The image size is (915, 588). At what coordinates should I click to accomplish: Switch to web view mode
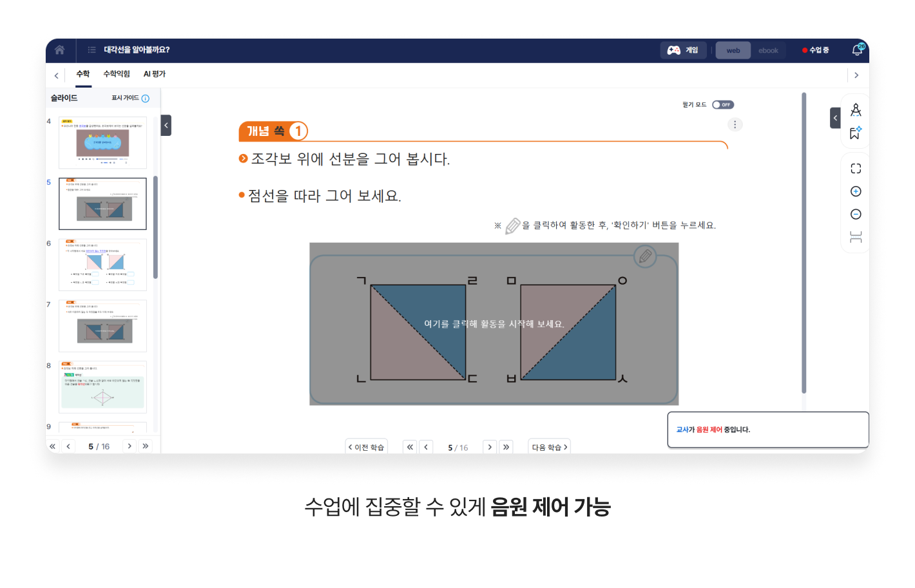(x=733, y=50)
